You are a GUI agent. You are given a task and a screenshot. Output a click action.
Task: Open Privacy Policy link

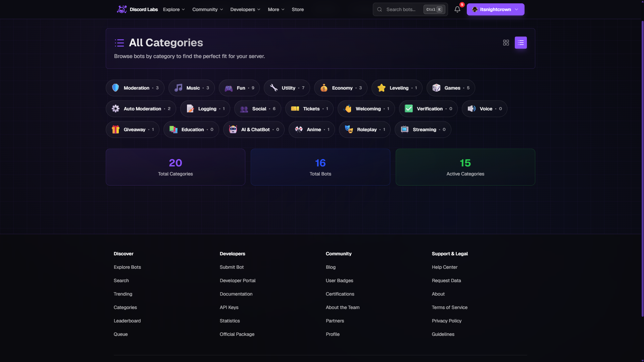coord(446,321)
